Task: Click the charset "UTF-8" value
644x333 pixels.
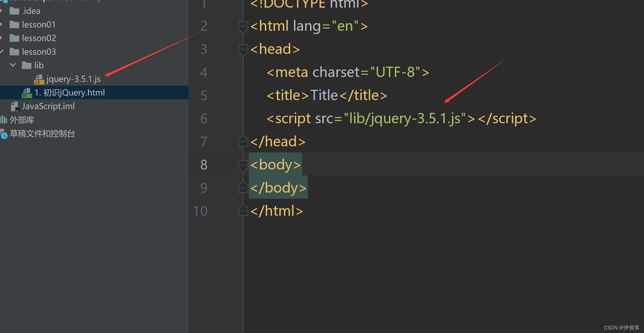Action: 395,72
